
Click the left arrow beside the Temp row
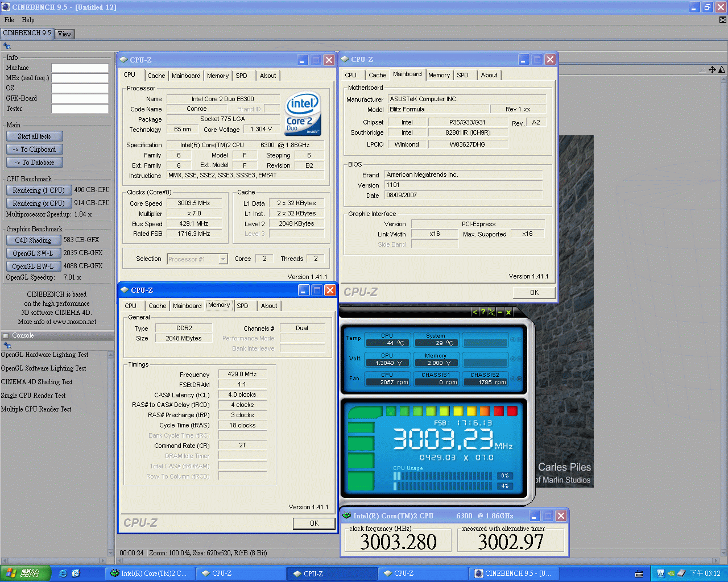[x=512, y=339]
